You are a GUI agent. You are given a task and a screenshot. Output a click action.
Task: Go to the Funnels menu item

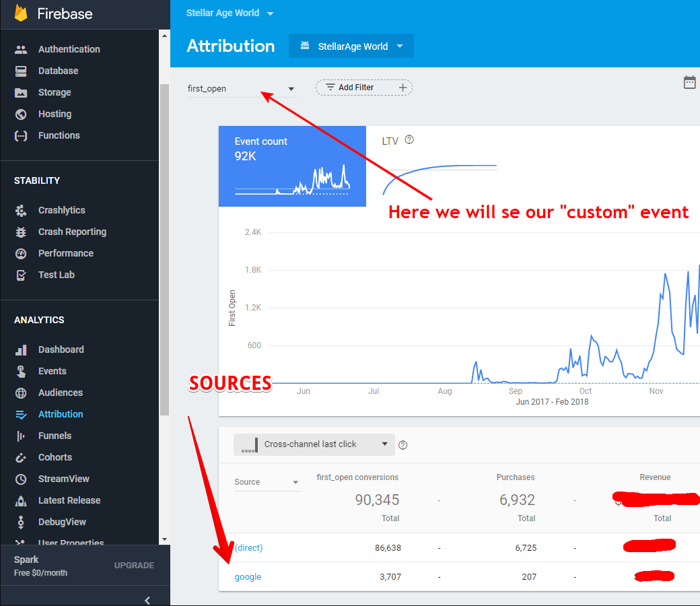[55, 436]
